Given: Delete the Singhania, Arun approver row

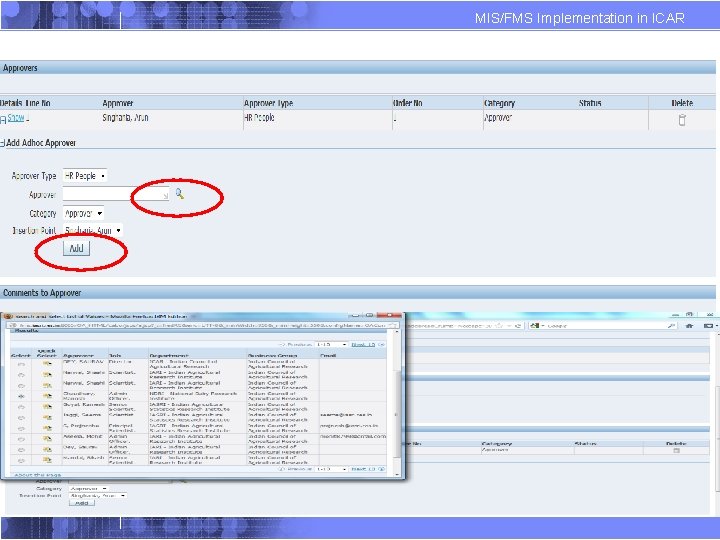Looking at the screenshot, I should tap(682, 120).
